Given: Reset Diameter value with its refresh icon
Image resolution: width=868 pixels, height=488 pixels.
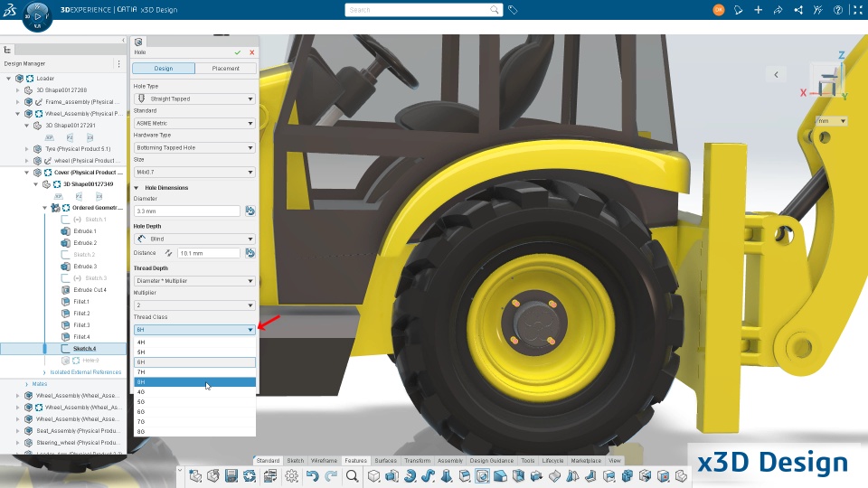Looking at the screenshot, I should tap(250, 211).
